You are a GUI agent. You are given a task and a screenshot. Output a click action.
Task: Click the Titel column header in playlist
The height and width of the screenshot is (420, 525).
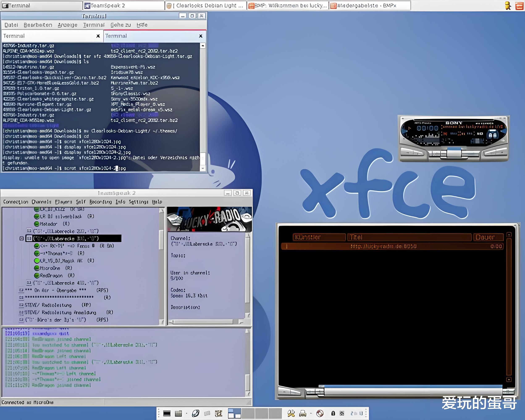(x=409, y=237)
